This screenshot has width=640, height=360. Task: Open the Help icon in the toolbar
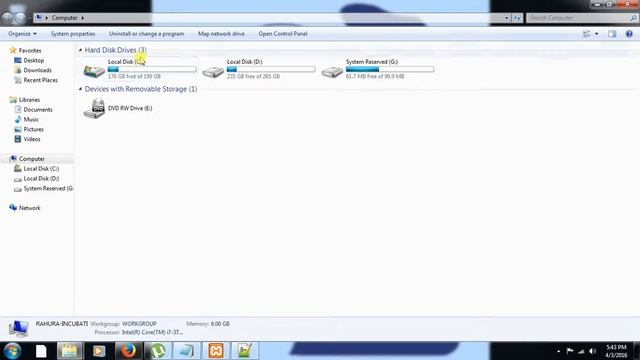tap(629, 34)
